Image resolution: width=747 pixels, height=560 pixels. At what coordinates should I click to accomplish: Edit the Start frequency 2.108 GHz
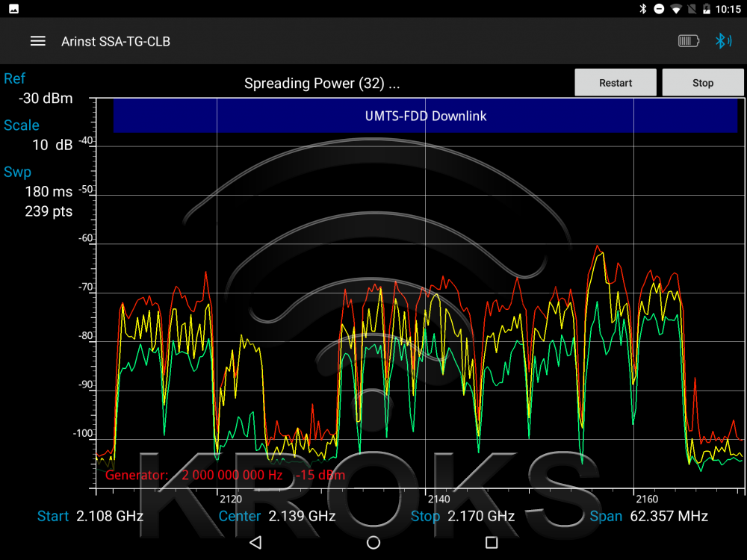[109, 516]
